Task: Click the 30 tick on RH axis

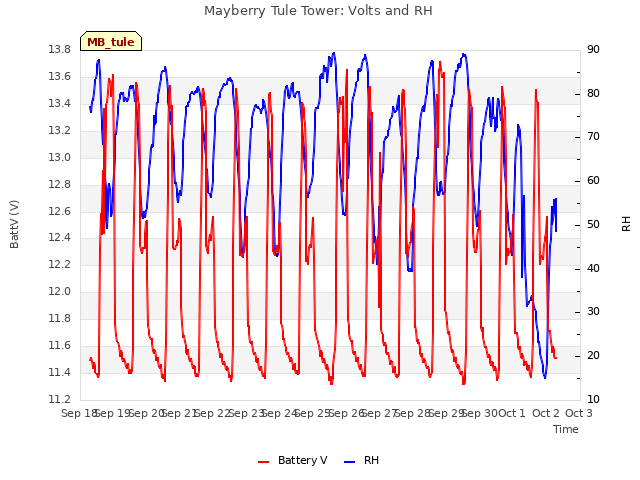Action: pos(593,311)
